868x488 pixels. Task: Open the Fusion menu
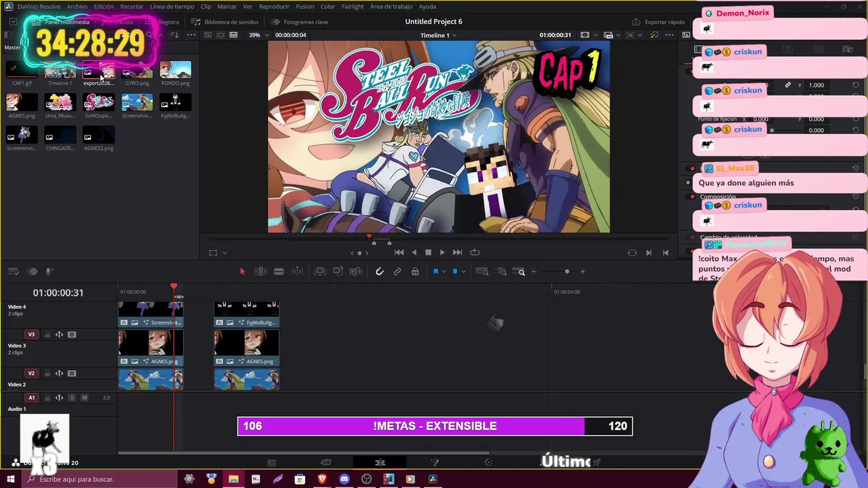click(304, 6)
